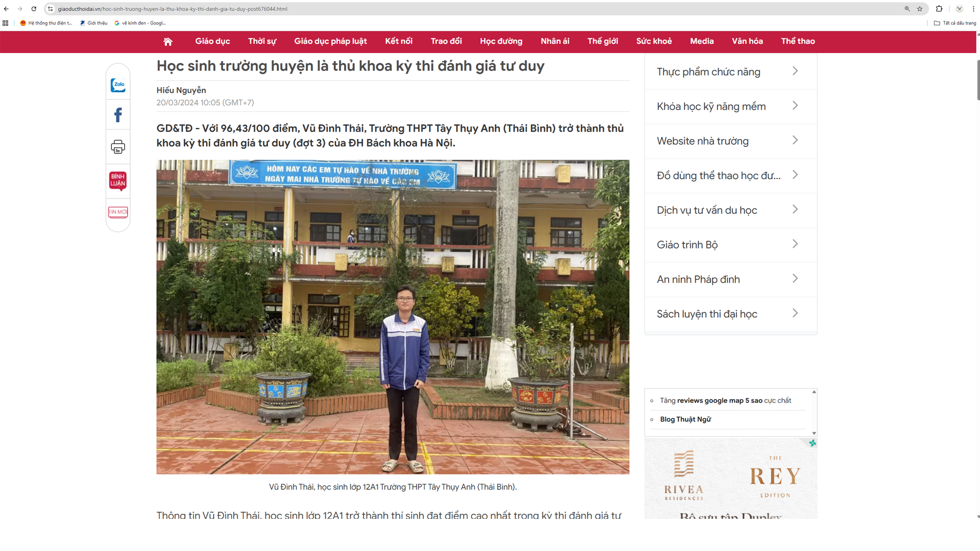
Task: Reload the page
Action: [x=34, y=9]
